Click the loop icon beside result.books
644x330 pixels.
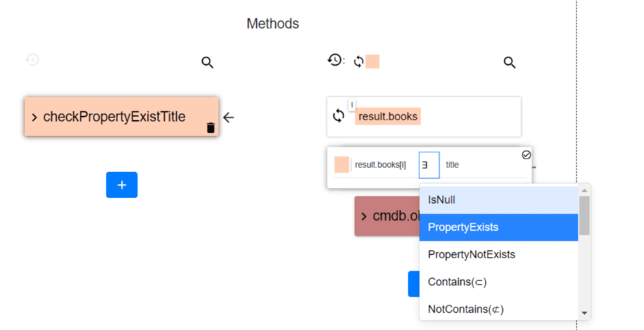pyautogui.click(x=339, y=116)
